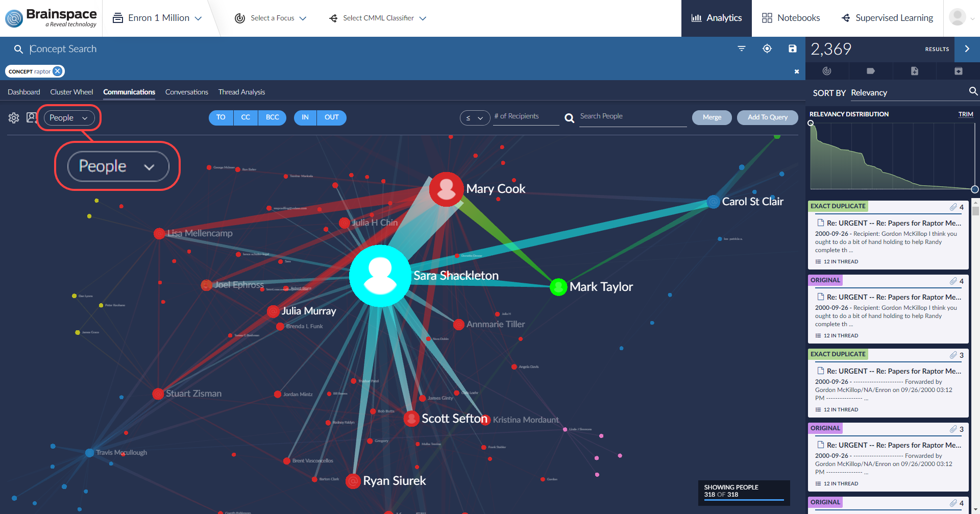Remove the raptor concept chip

tap(58, 71)
